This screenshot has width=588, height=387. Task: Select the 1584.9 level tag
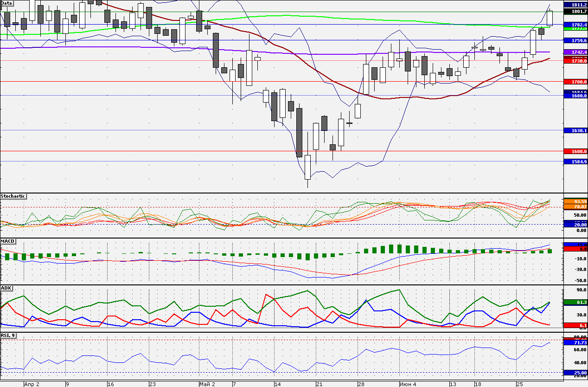(575, 161)
